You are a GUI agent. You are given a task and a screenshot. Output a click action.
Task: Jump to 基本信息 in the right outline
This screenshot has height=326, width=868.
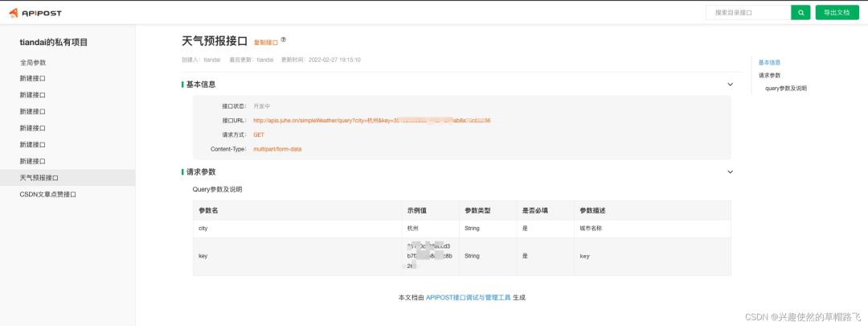click(769, 62)
